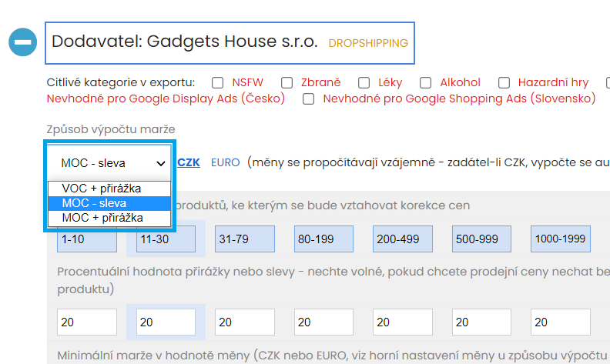Click the DROPSHIPPING label
The width and height of the screenshot is (610, 364).
367,43
